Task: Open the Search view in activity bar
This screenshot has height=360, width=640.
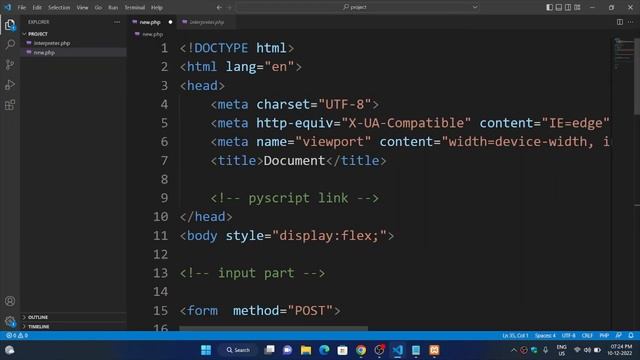Action: coord(10,44)
